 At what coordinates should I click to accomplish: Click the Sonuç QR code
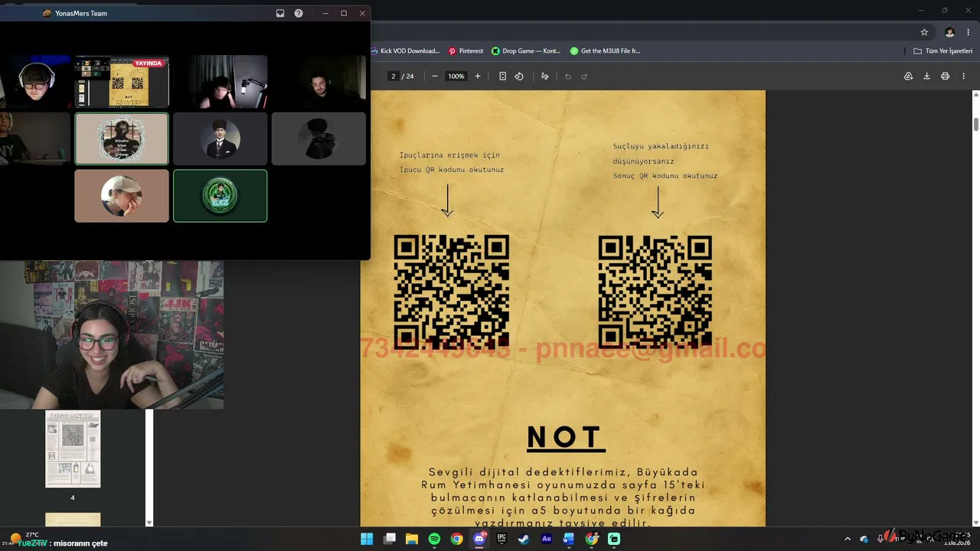[x=655, y=292]
